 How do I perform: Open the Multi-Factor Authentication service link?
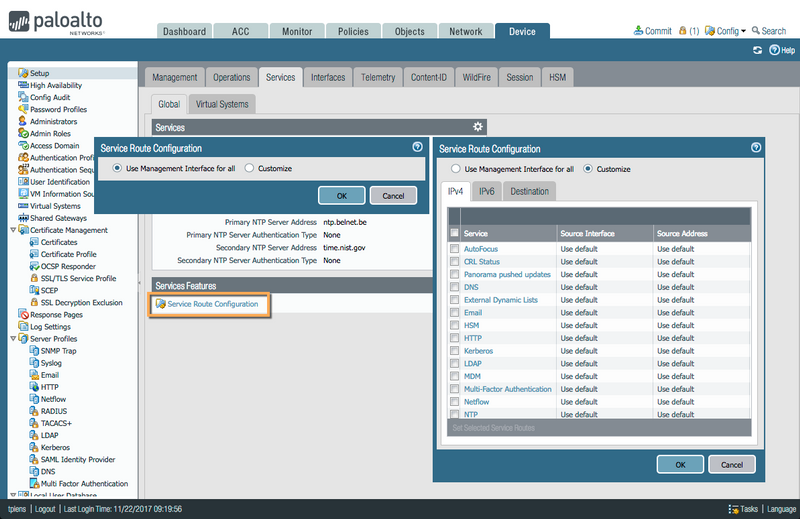tap(508, 389)
